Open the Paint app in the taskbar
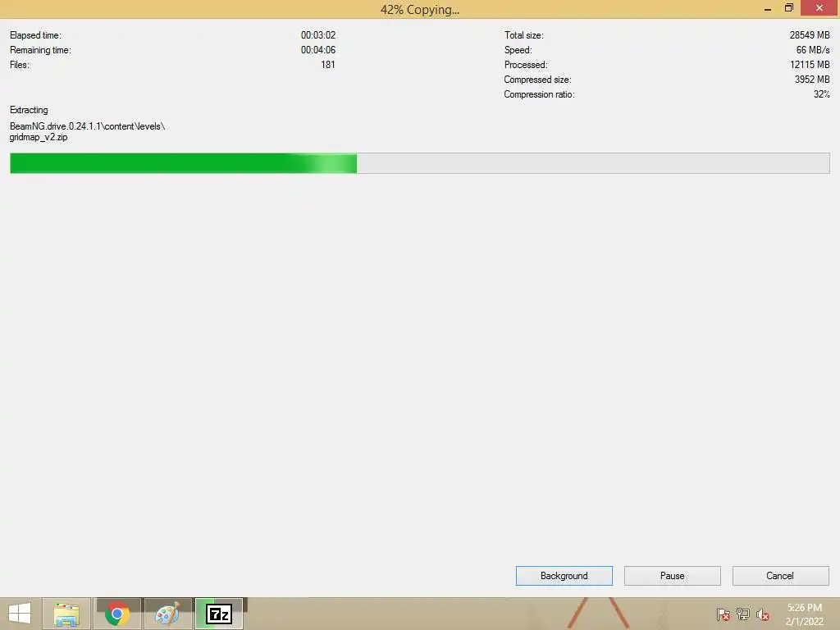840x630 pixels. (x=167, y=614)
